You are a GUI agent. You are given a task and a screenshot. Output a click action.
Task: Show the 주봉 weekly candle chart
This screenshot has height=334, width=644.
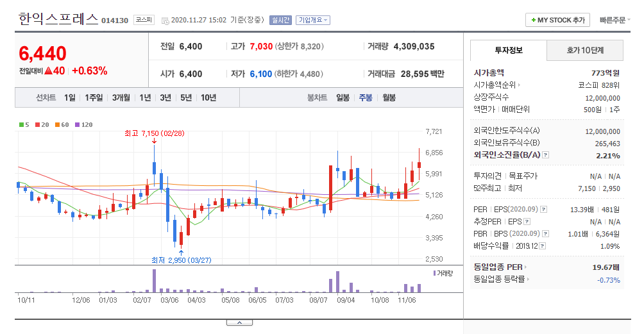(366, 97)
